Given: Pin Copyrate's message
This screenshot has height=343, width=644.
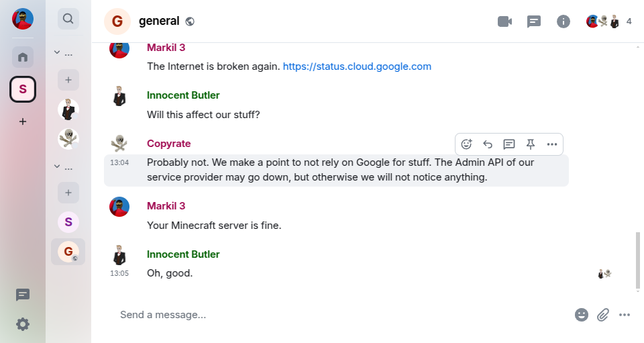Looking at the screenshot, I should 531,144.
